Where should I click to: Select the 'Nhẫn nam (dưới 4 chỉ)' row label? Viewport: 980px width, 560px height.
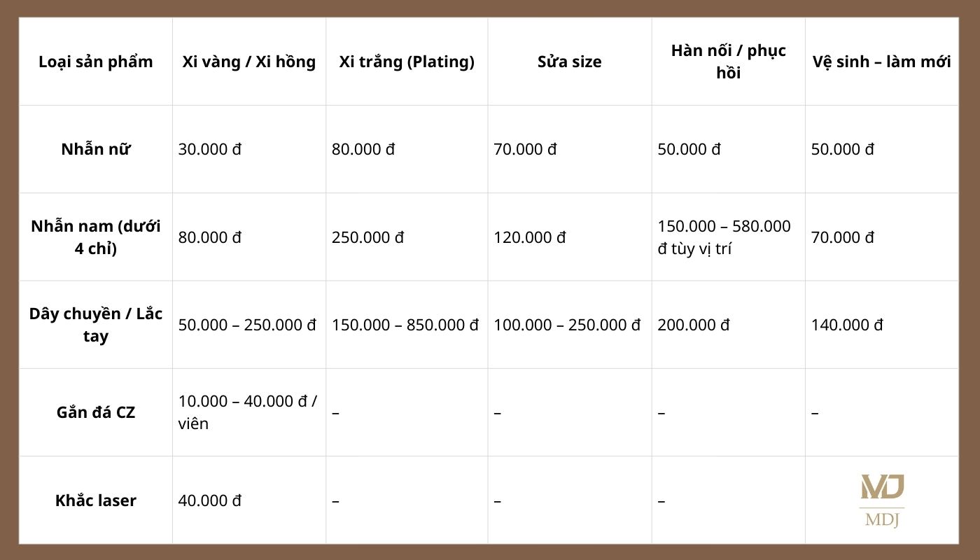(x=95, y=237)
